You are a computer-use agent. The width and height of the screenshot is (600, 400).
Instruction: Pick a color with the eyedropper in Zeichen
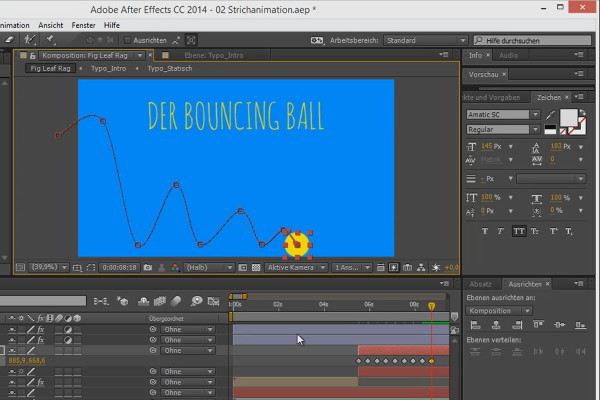550,114
